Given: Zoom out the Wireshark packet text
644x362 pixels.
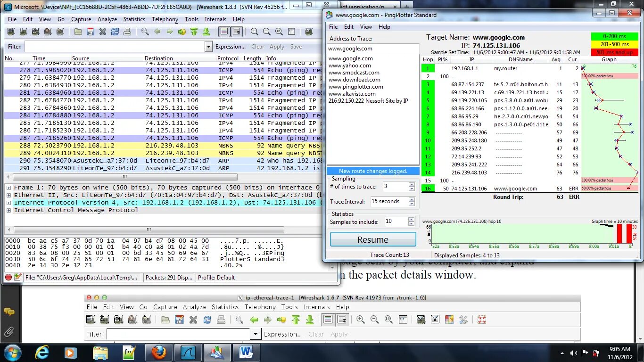Looking at the screenshot, I should (267, 32).
